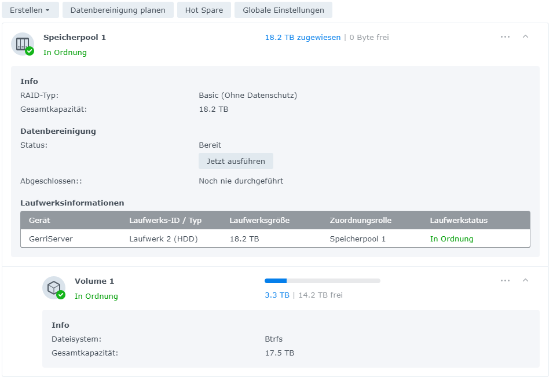Viewport: 553px width, 392px height.
Task: Click Bereit scrubbing status text
Action: tap(210, 145)
